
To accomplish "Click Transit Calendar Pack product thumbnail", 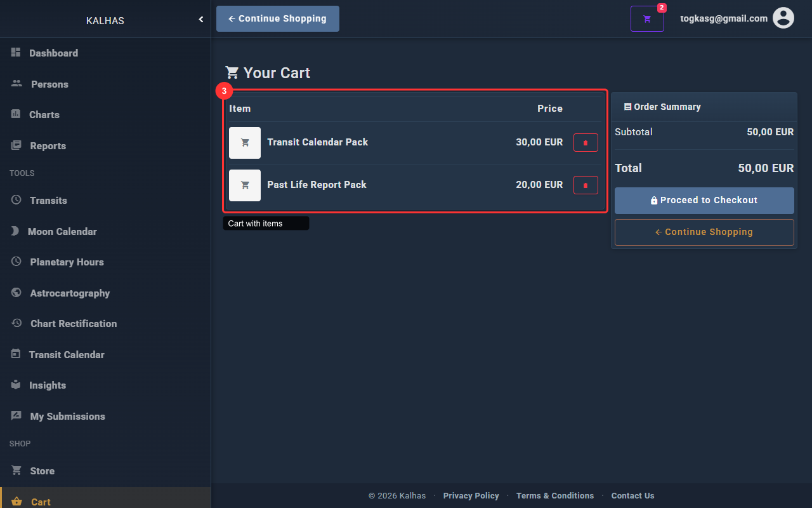I will [245, 143].
